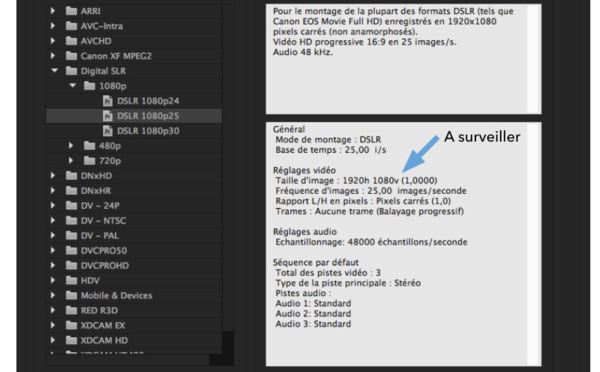600x372 pixels.
Task: Select the AVCHD folder icon
Action: click(x=71, y=41)
